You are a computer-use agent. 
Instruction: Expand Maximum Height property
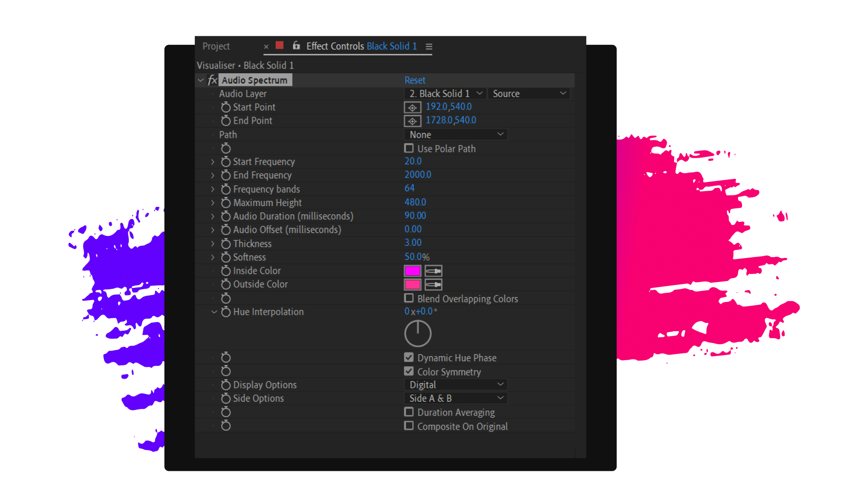click(212, 203)
